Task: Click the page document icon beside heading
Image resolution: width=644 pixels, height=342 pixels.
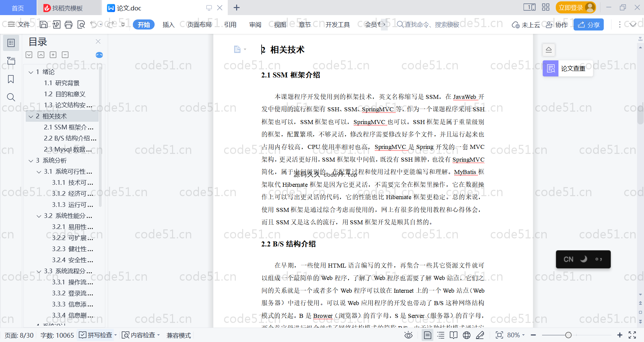Action: coord(237,49)
